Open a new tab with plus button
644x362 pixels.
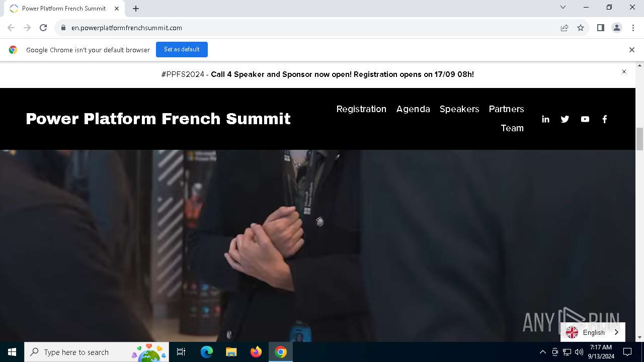click(x=136, y=8)
